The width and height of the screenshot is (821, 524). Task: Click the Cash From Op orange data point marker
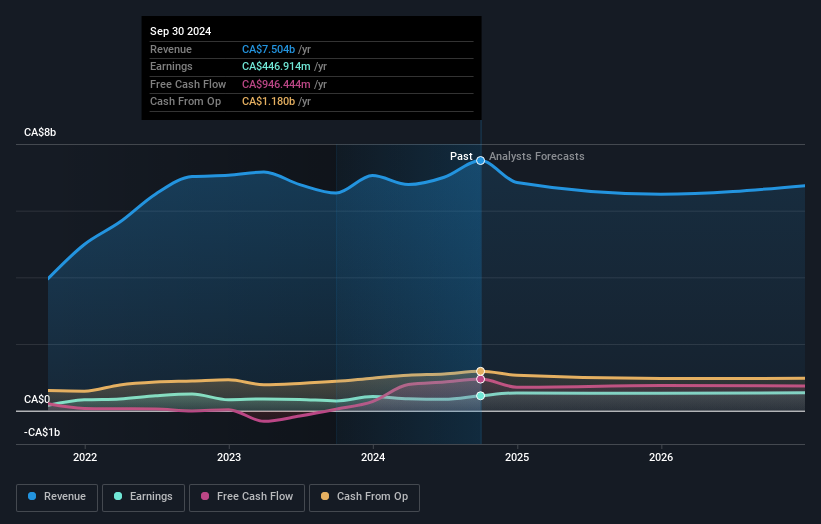480,372
